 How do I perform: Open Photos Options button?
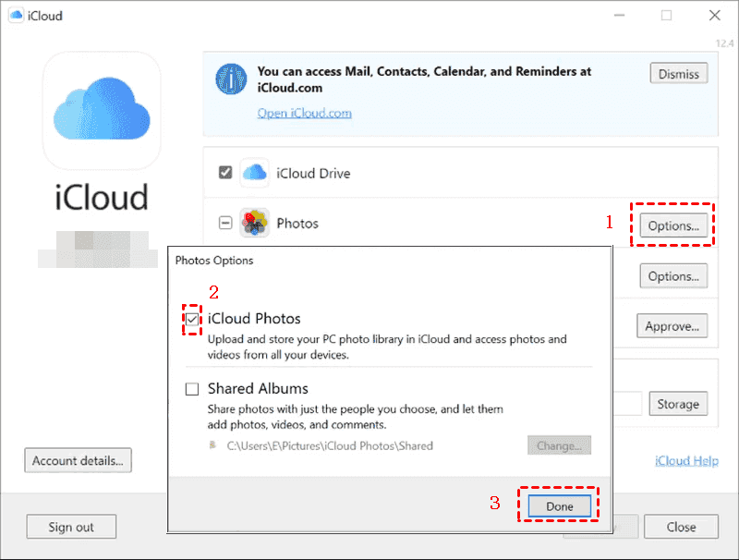click(x=673, y=225)
